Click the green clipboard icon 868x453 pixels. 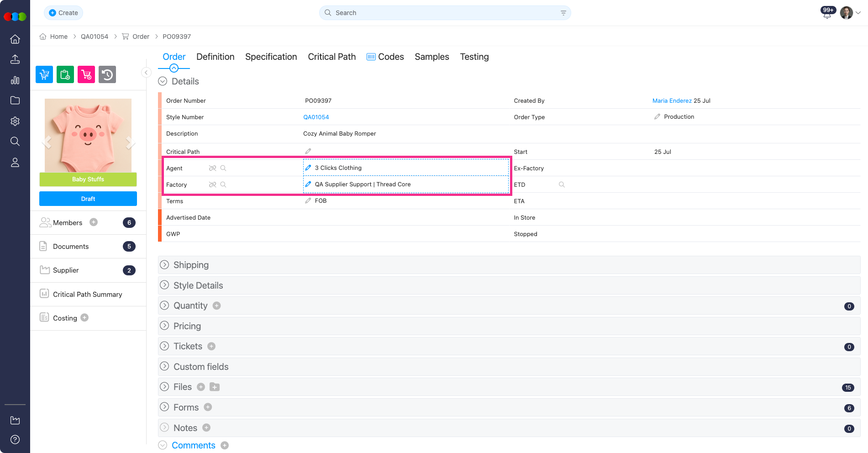pos(65,74)
